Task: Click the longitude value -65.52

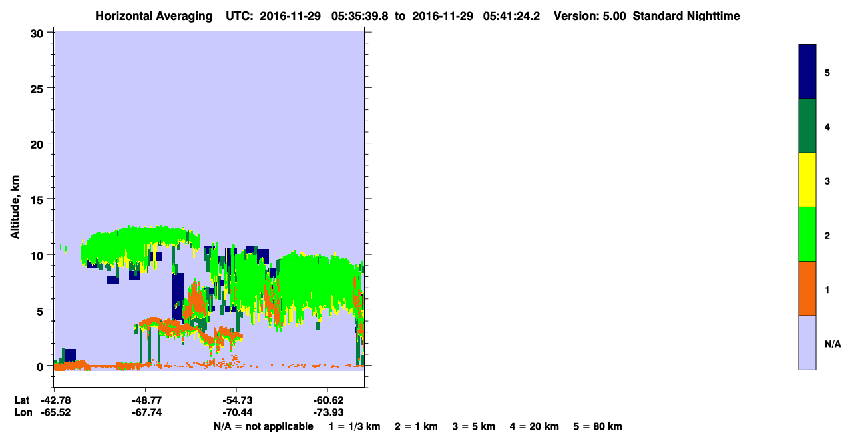Action: pyautogui.click(x=55, y=412)
